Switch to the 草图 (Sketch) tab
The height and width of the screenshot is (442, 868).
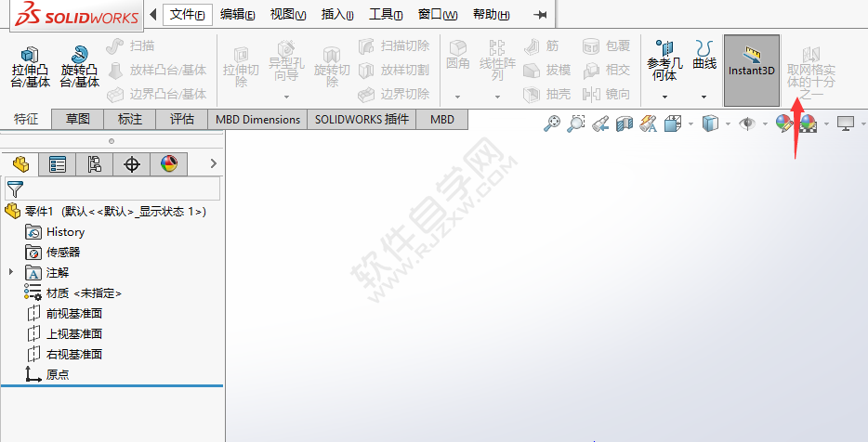tap(77, 119)
